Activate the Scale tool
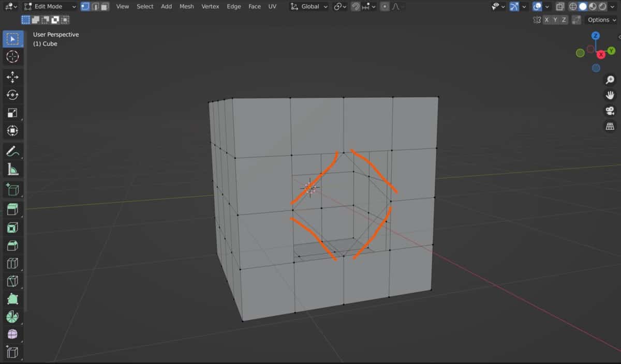621x364 pixels. (12, 113)
